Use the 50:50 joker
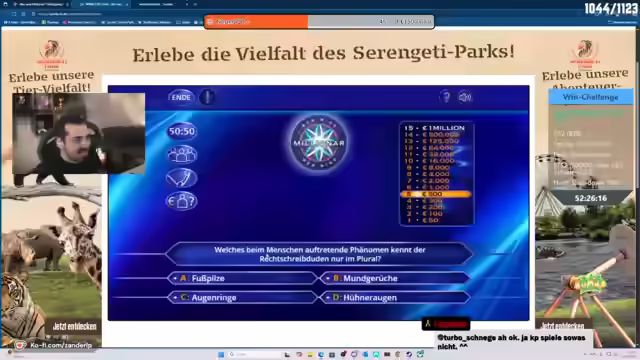This screenshot has height=360, width=640. [x=182, y=131]
